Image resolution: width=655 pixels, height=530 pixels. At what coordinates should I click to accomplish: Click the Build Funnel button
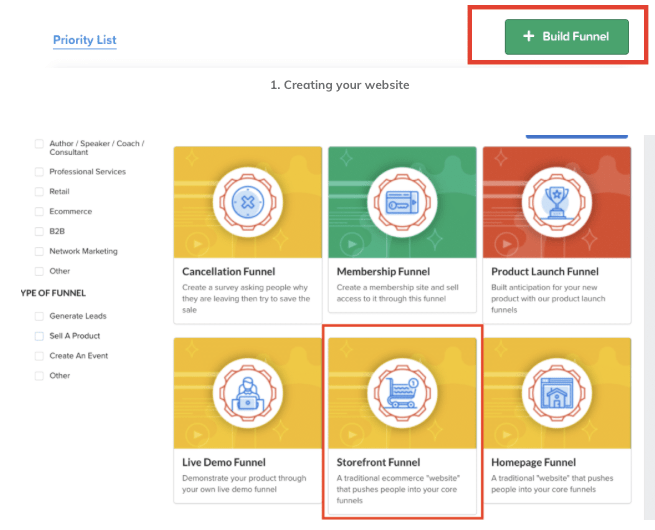(566, 36)
